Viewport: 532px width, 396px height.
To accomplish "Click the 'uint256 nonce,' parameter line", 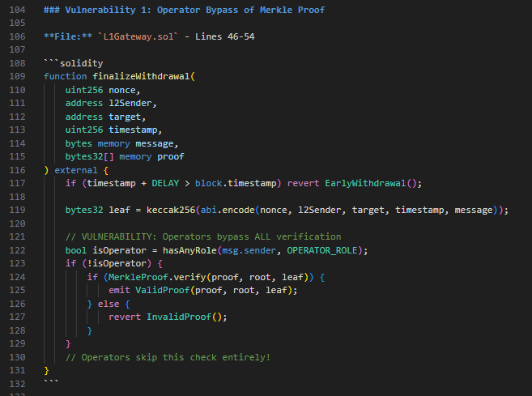I will click(x=103, y=90).
